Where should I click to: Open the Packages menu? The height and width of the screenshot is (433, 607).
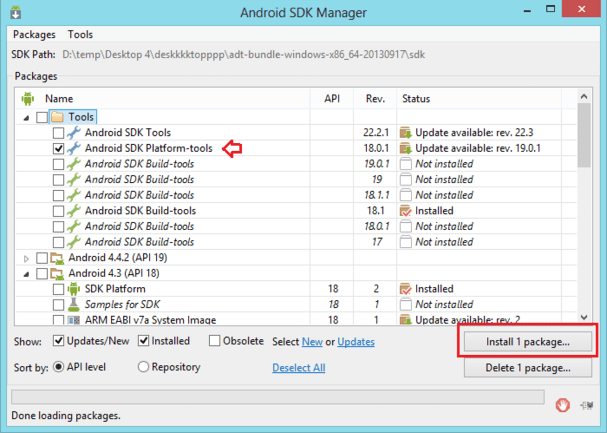pos(34,34)
